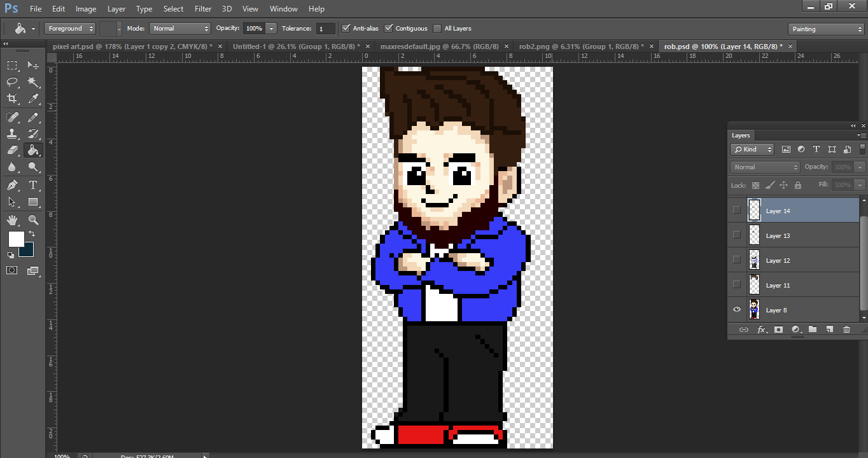Screen dimensions: 868x458
Task: Select the Magic Wand tool
Action: 33,82
